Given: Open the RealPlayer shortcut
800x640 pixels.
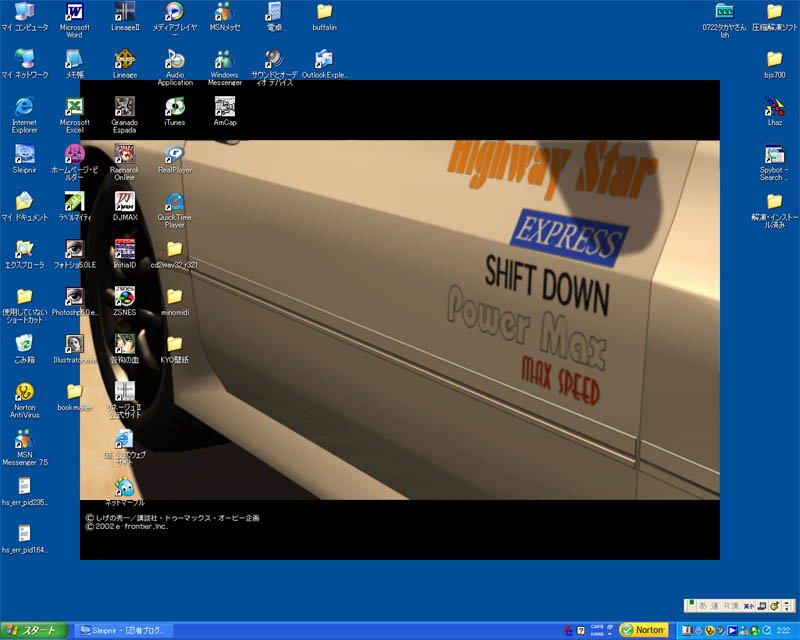Looking at the screenshot, I should pyautogui.click(x=175, y=155).
